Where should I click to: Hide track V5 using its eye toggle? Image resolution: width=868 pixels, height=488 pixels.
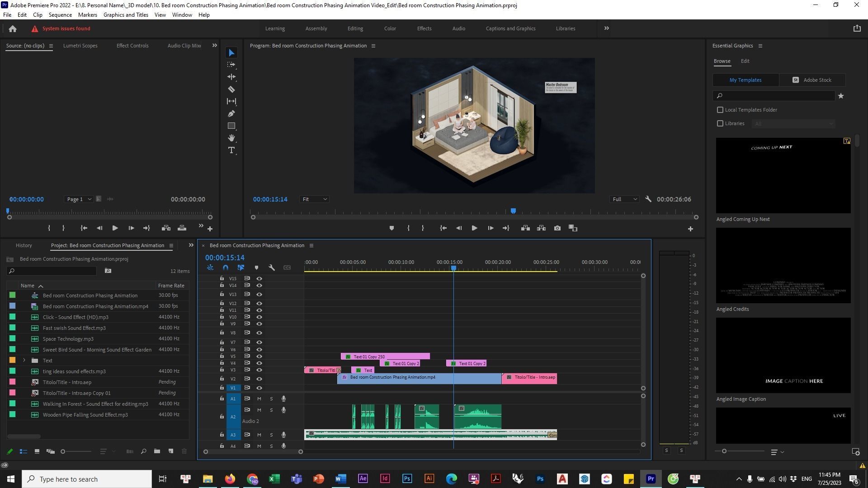[259, 356]
